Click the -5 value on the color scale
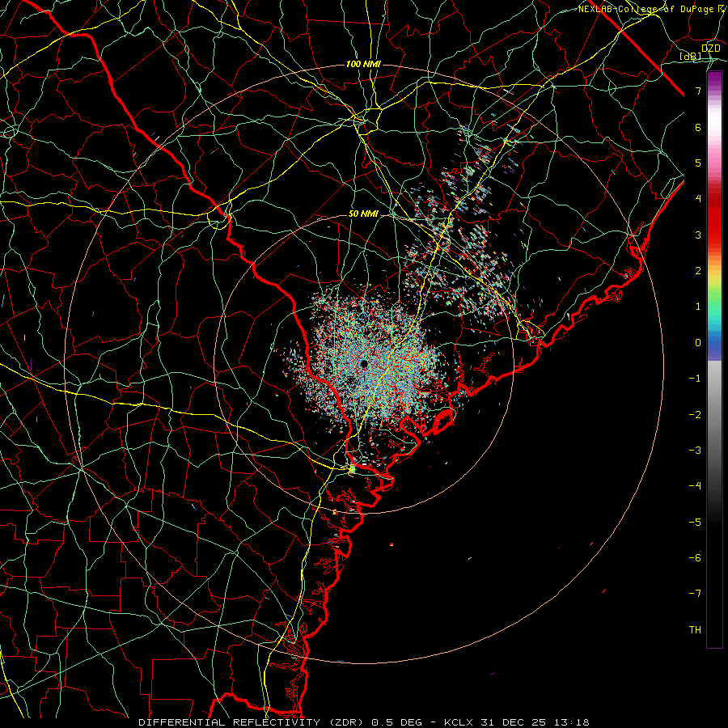This screenshot has width=728, height=728. (x=695, y=523)
